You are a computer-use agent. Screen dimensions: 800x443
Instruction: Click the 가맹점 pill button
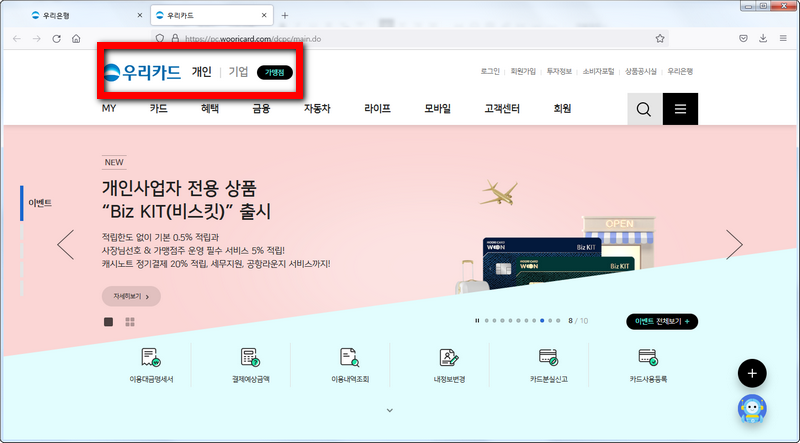click(x=275, y=72)
